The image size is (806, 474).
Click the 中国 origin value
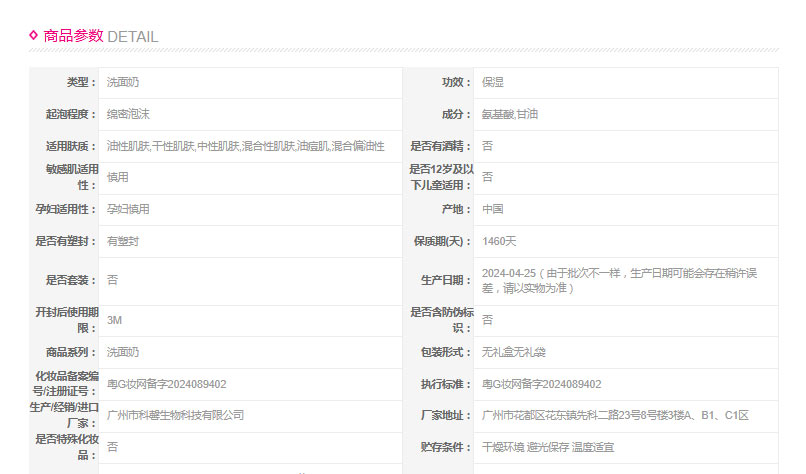[492, 209]
